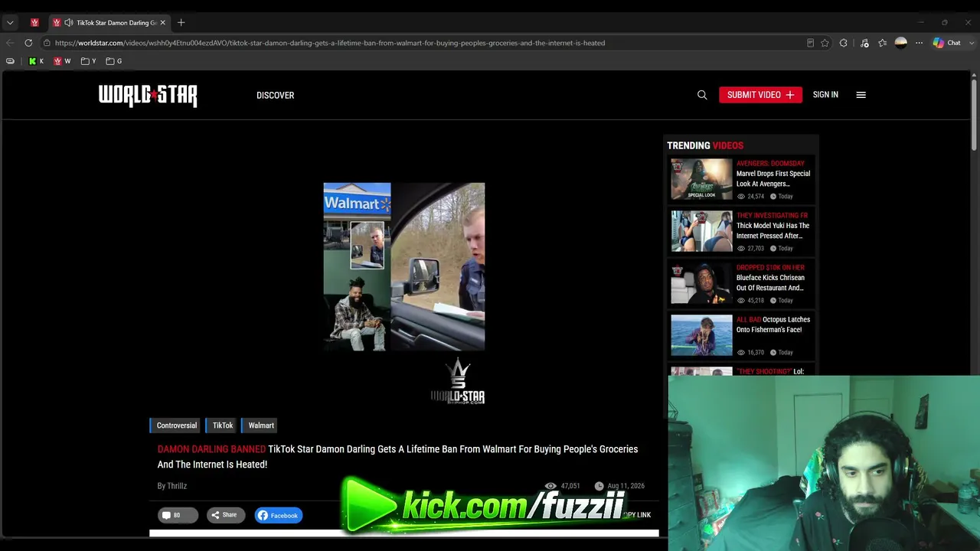Open the immersive reader icon

[x=810, y=43]
